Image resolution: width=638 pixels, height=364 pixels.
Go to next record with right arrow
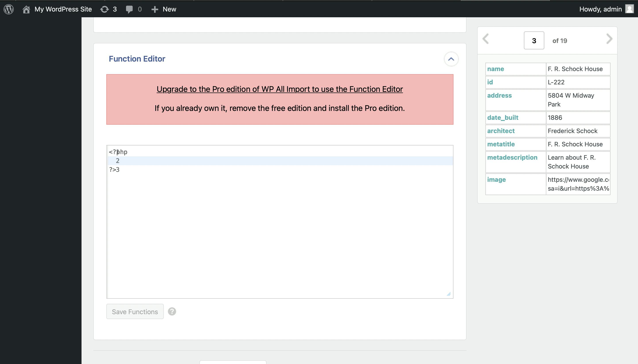pos(609,39)
